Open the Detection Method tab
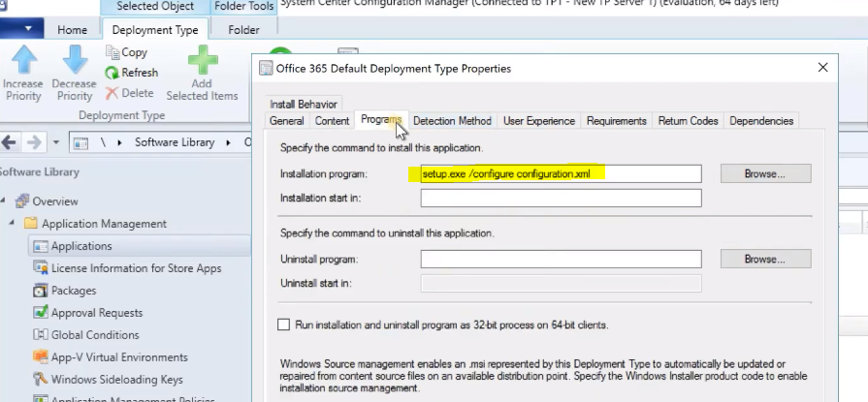The height and width of the screenshot is (402, 868). click(452, 120)
